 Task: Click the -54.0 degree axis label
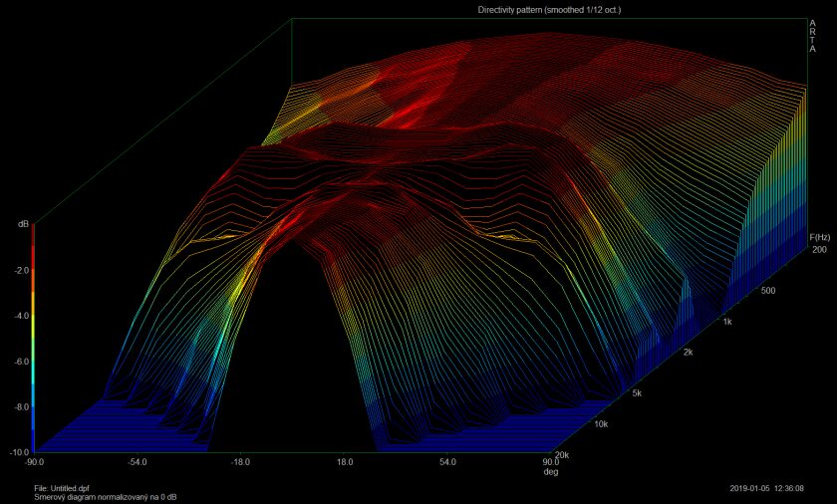point(138,462)
